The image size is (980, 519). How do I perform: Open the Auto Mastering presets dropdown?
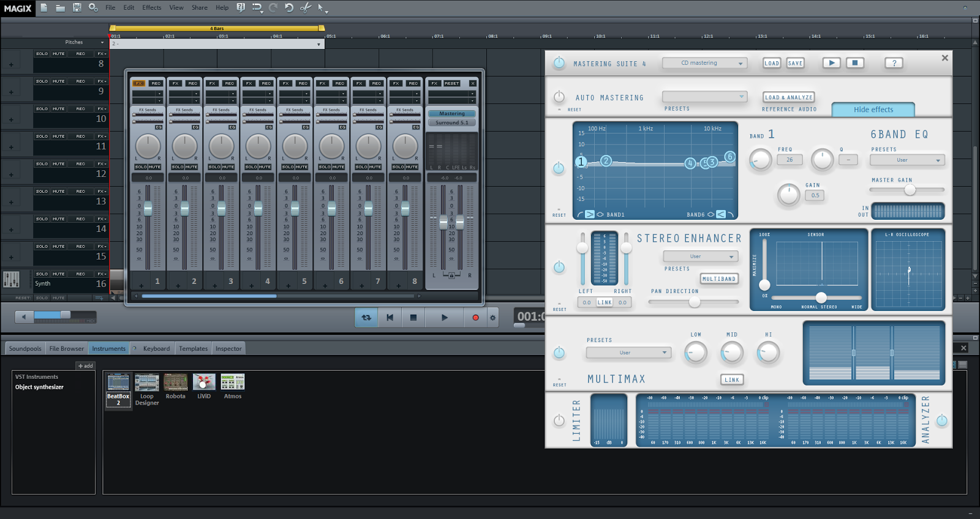pyautogui.click(x=704, y=97)
